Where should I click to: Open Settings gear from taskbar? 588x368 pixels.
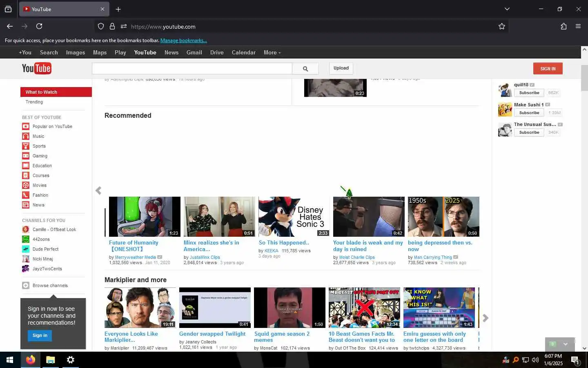point(70,360)
